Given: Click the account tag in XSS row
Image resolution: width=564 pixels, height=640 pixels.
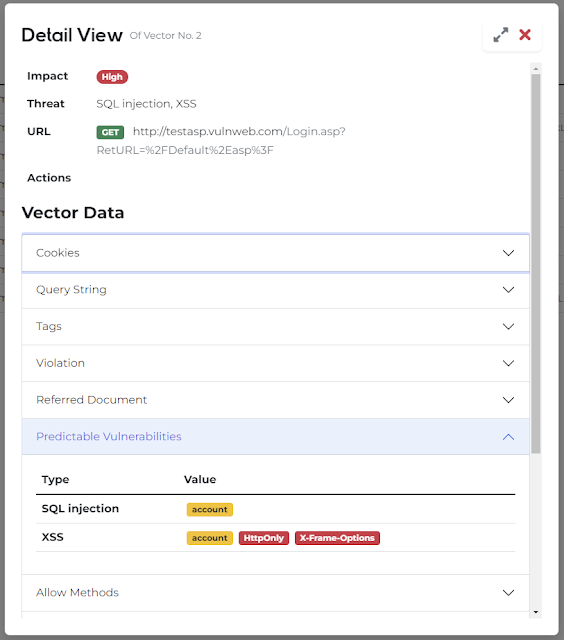Looking at the screenshot, I should (x=210, y=538).
